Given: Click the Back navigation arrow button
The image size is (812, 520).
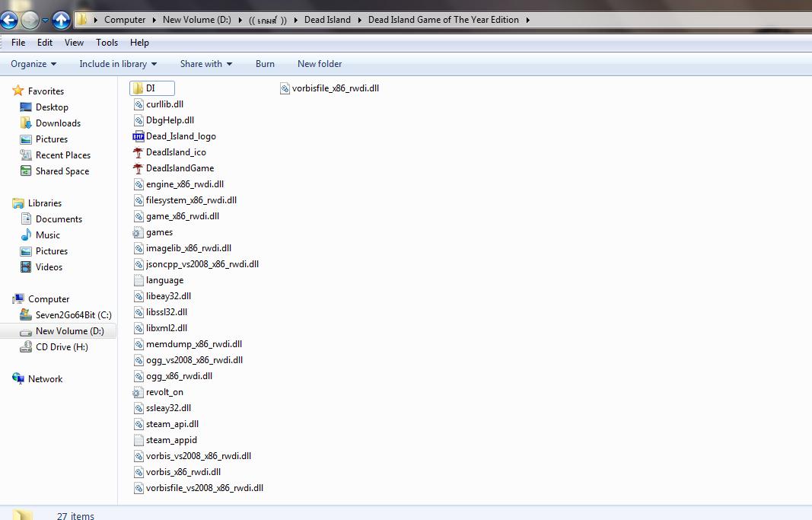Looking at the screenshot, I should (x=9, y=21).
